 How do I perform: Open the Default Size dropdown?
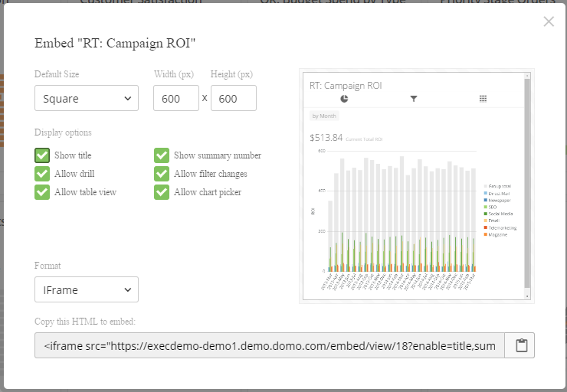(x=87, y=98)
